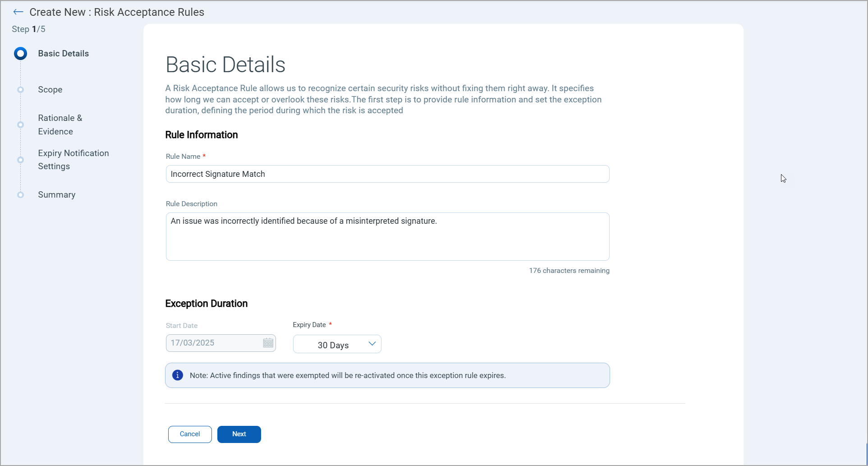The image size is (868, 466).
Task: Click the Basic Details step indicator circle
Action: pyautogui.click(x=20, y=53)
